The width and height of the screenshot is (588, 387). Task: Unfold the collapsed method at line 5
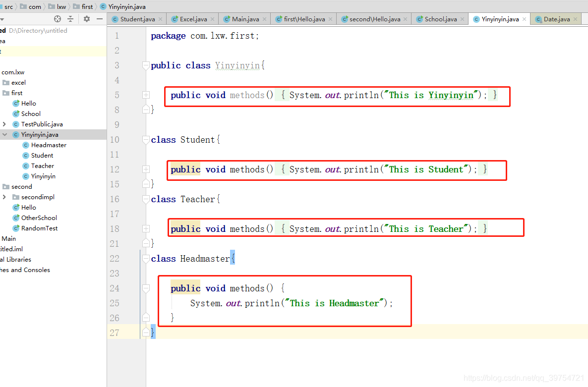(x=145, y=94)
